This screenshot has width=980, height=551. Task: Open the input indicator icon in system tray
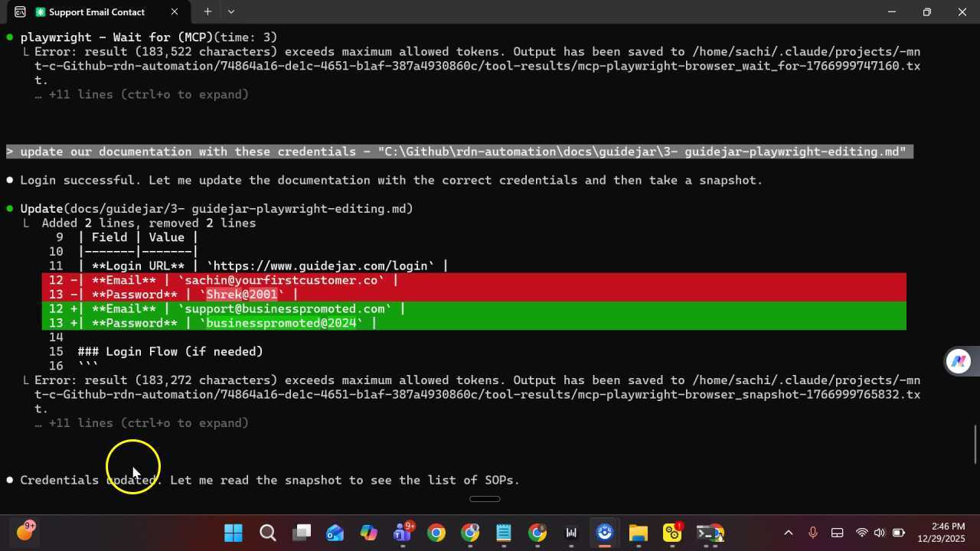[838, 533]
